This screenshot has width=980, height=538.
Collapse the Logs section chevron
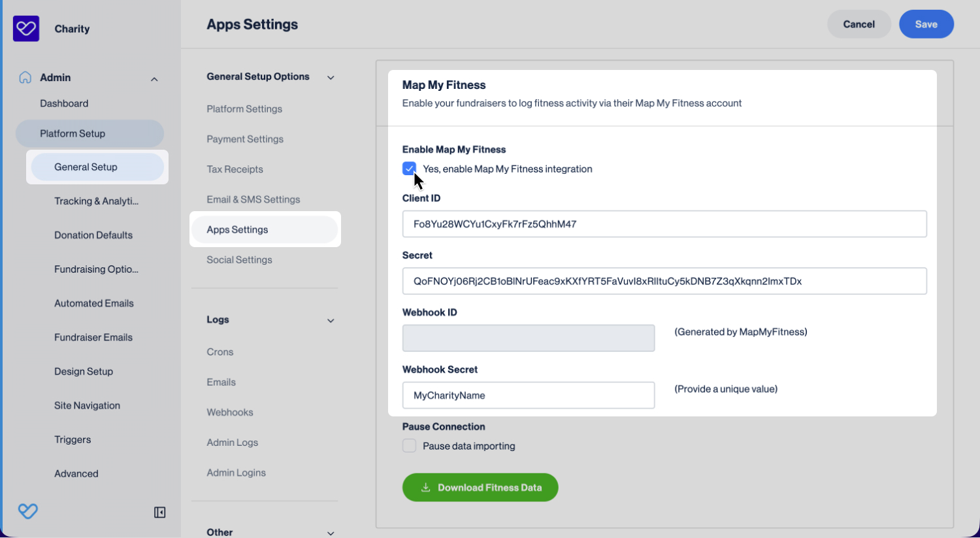[x=331, y=321]
